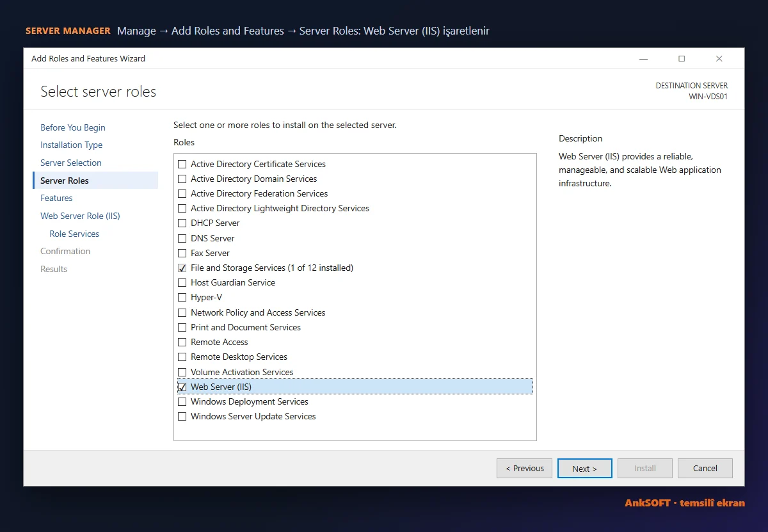Close the Add Roles and Features Wizard
This screenshot has width=768, height=532.
pos(719,59)
